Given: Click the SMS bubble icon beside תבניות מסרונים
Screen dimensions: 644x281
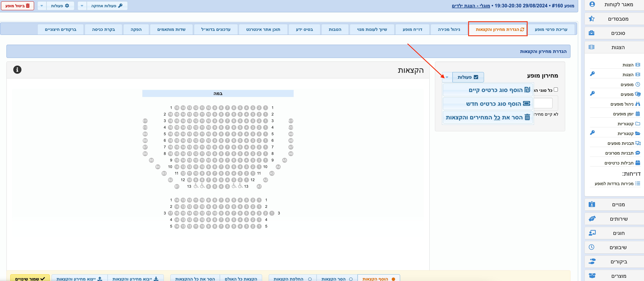Looking at the screenshot, I should 638,153.
